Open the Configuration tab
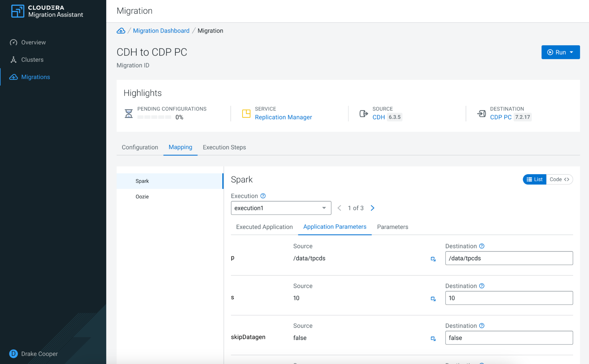The height and width of the screenshot is (364, 589). pyautogui.click(x=140, y=147)
